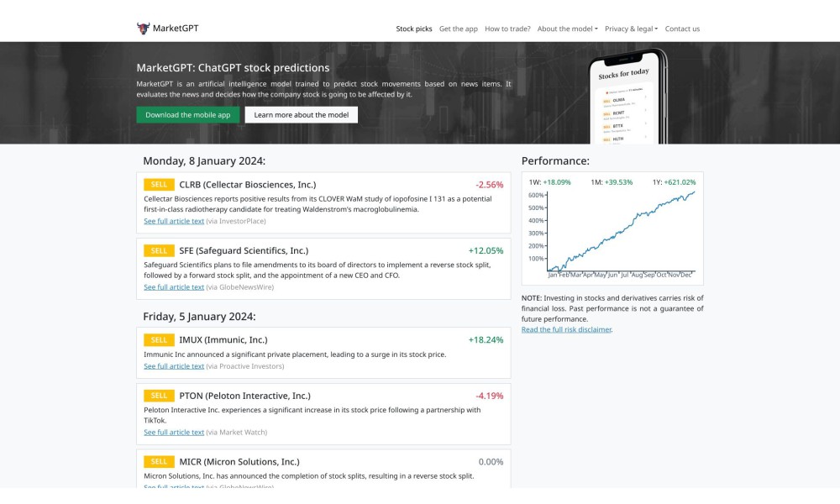Open the Stock picks nav item

coord(413,29)
